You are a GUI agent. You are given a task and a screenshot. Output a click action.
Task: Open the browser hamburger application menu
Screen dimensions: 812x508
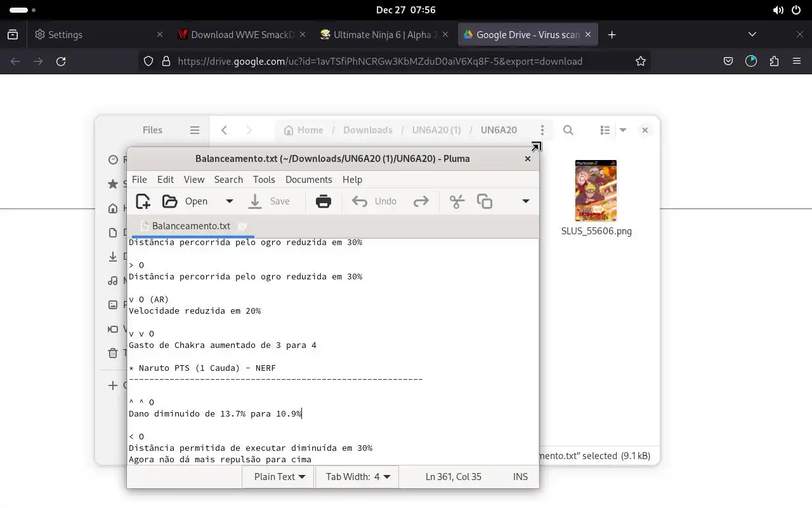797,62
